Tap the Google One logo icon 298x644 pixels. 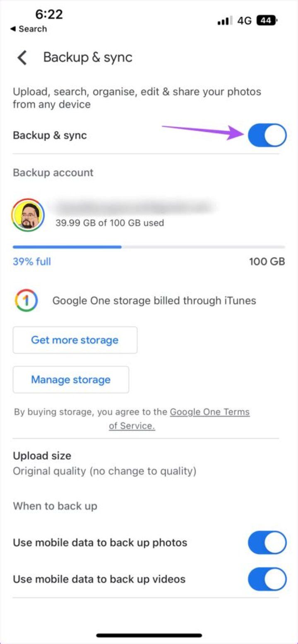point(26,300)
